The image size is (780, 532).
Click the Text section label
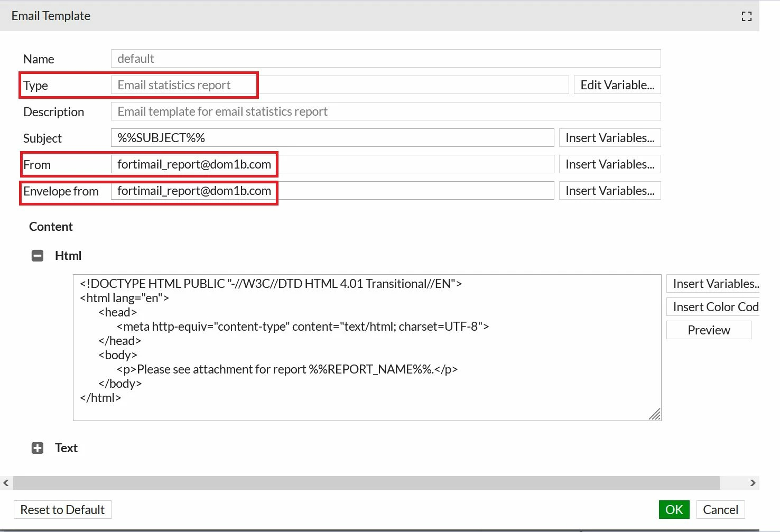pos(66,448)
